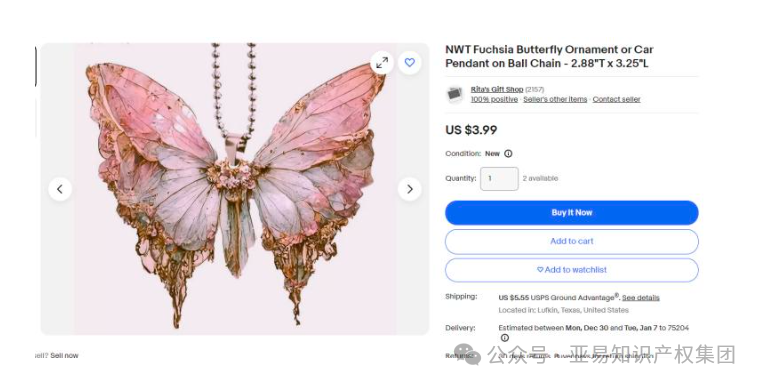
Task: Click the Buy It Now button
Action: 572,213
